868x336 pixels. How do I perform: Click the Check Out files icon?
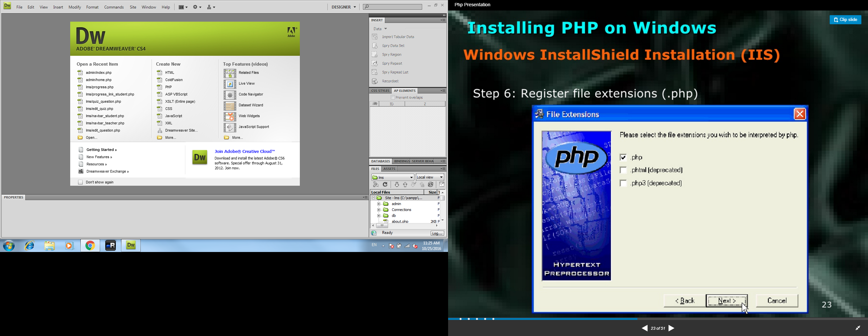click(x=414, y=185)
